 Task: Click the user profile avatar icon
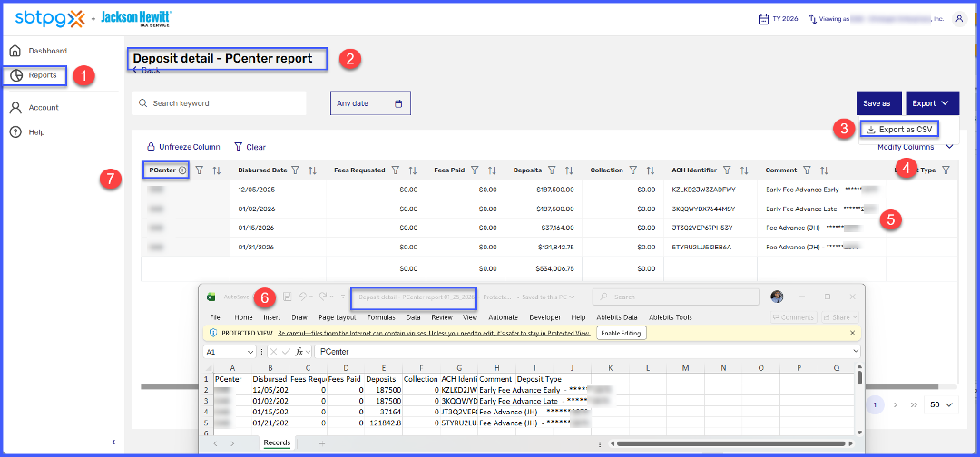pos(959,18)
